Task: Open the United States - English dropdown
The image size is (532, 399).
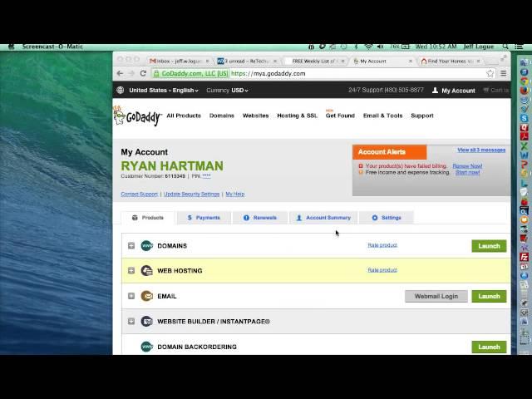Action: 164,91
